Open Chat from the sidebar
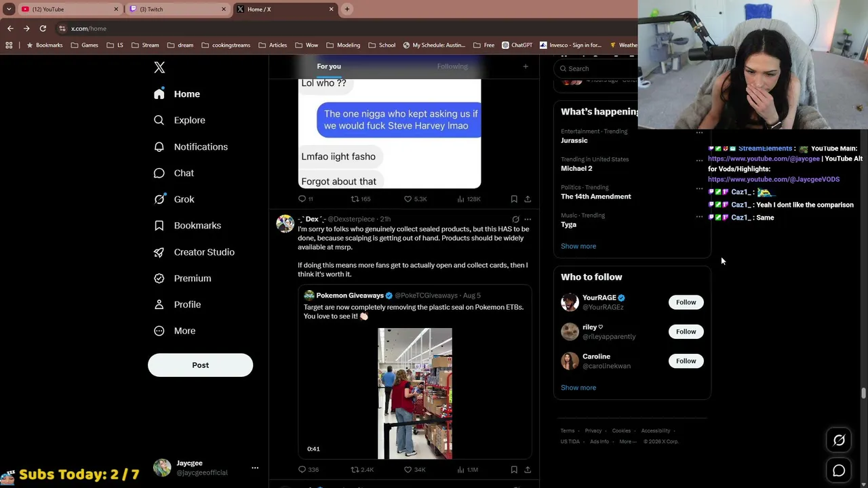The height and width of the screenshot is (488, 868). [174, 173]
